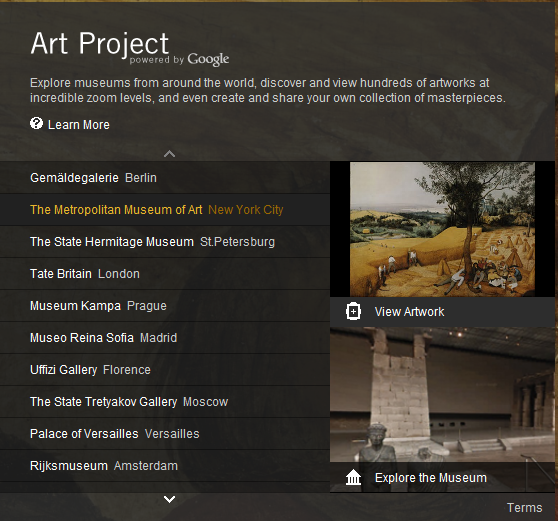Open the museum interior street view thumbnail
558x521 pixels.
point(442,395)
